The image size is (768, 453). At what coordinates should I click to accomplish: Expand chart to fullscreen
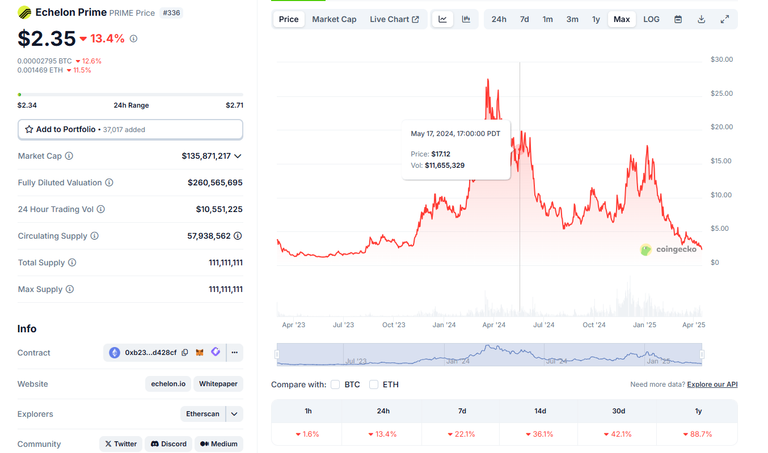point(725,19)
